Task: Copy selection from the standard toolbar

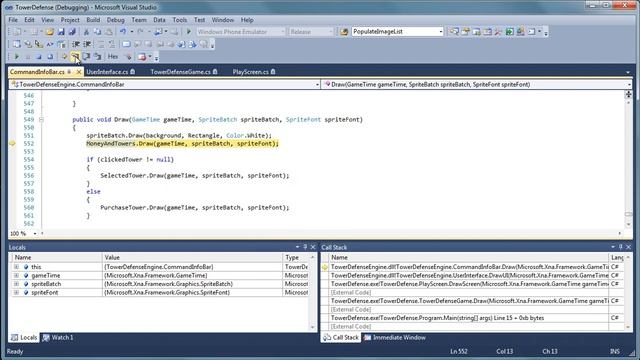Action: click(x=97, y=31)
